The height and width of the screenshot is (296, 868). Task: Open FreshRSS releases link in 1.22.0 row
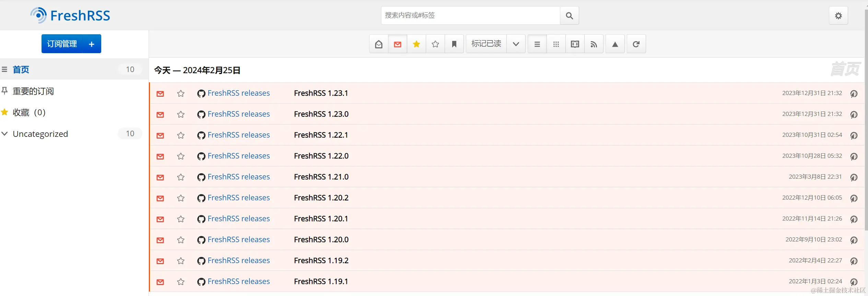point(239,156)
